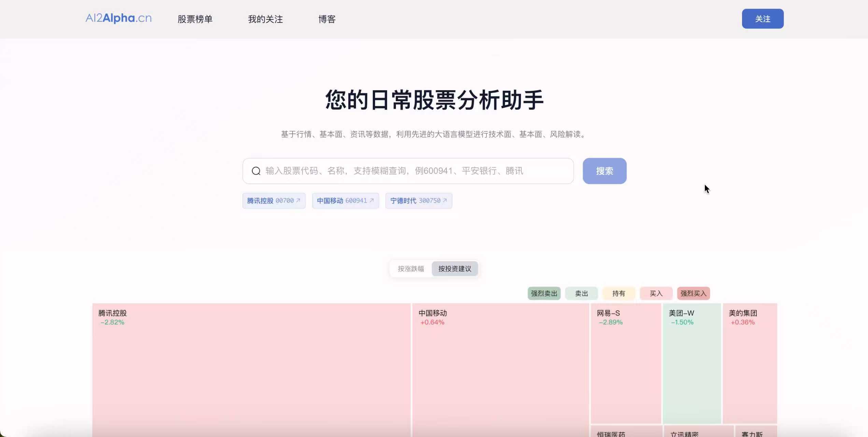
Task: Click the 卖出 legend swatch
Action: [x=581, y=293]
